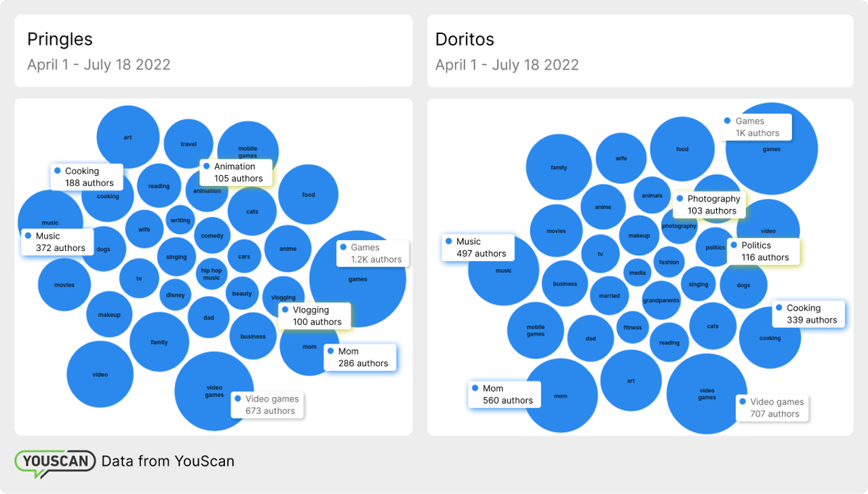Click the singing bubble in Pringles chart

click(176, 257)
